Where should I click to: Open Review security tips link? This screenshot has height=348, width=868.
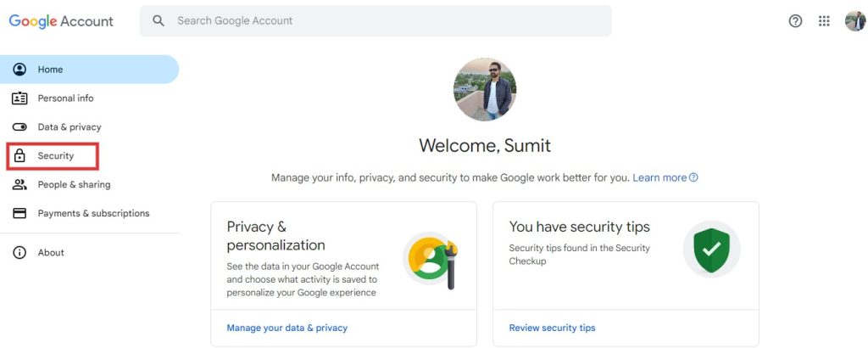[553, 328]
